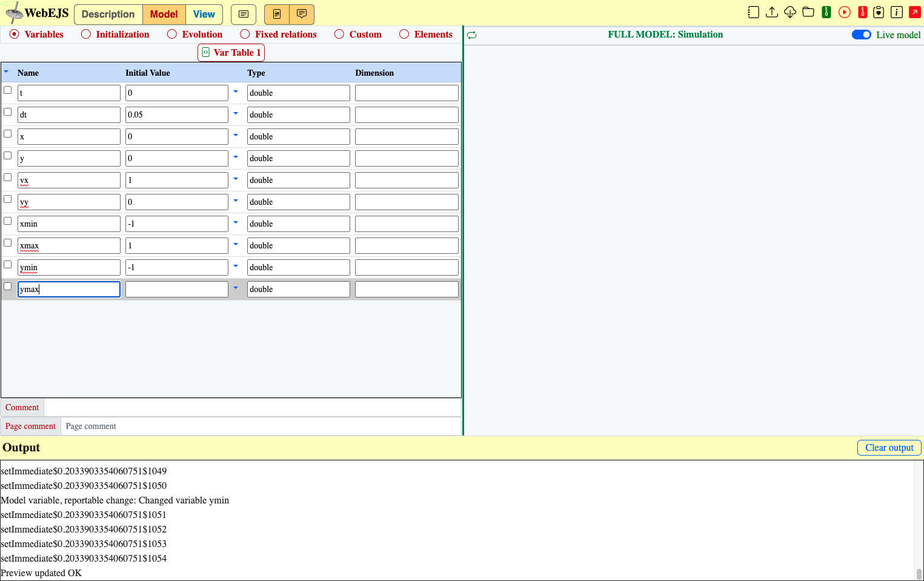Click the upload tray icon
This screenshot has height=581, width=924.
(772, 12)
